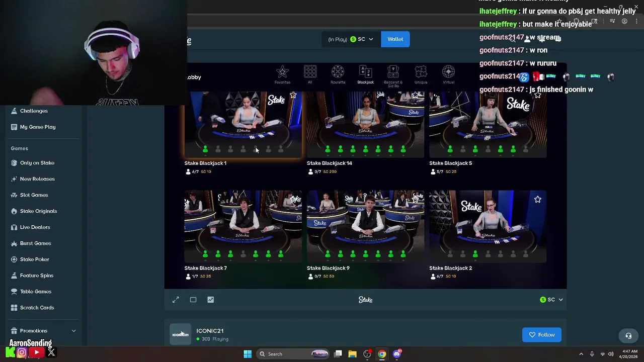Switch to Google Chrome in the taskbar
This screenshot has width=644, height=362.
(x=382, y=354)
